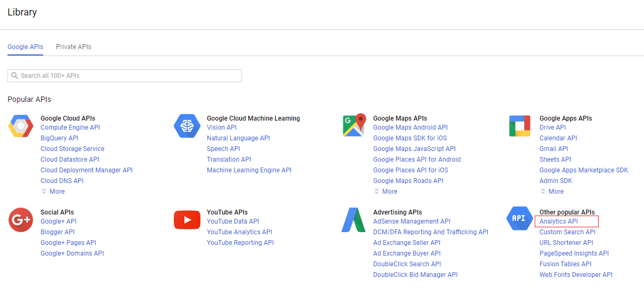The image size is (644, 294).
Task: Click the Cloud Machine Learning brain icon
Action: pos(187,126)
